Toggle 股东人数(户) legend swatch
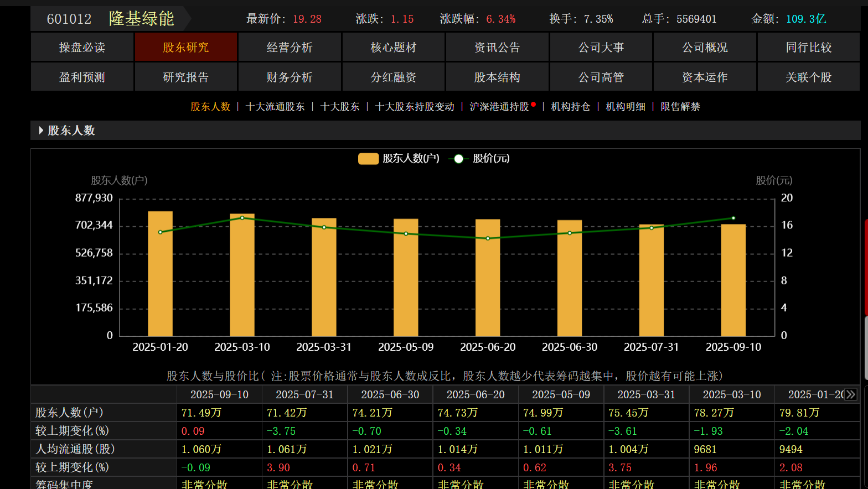 tap(368, 159)
